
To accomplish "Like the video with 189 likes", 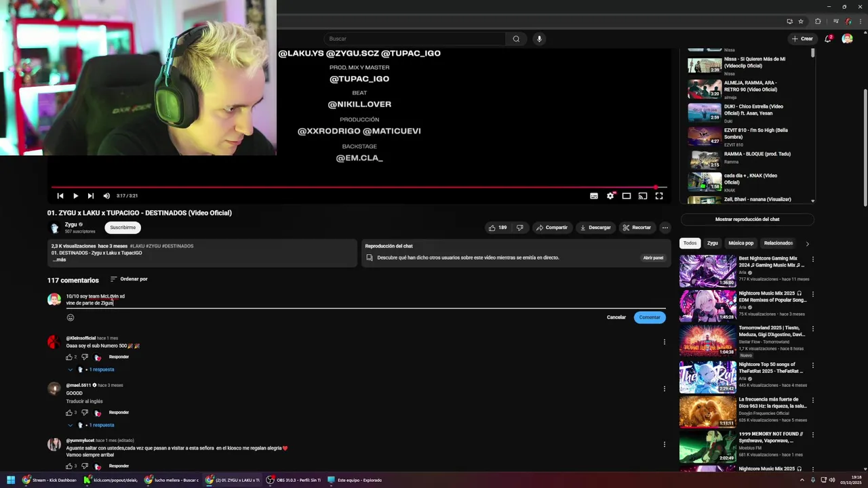I will (x=497, y=228).
